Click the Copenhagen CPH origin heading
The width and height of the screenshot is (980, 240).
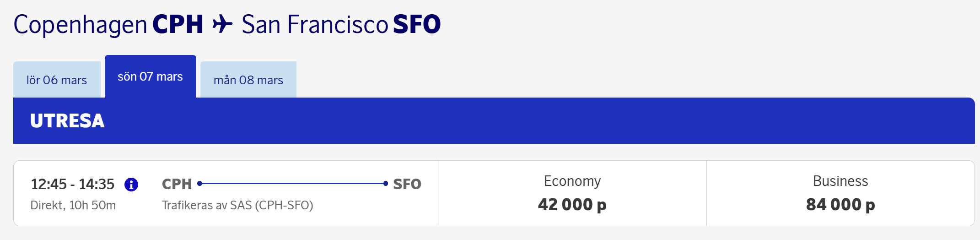coord(108,25)
